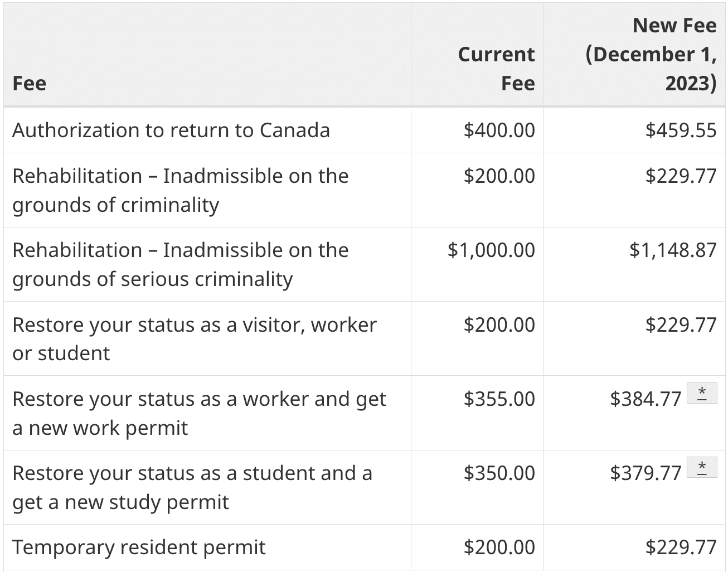This screenshot has width=728, height=572.
Task: Click the $379.77 new fee amount
Action: [x=646, y=473]
